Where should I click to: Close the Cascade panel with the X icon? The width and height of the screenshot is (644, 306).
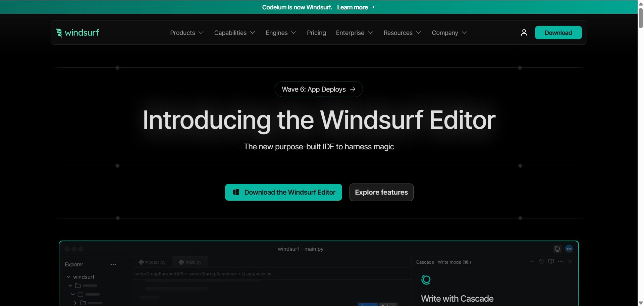(570, 262)
